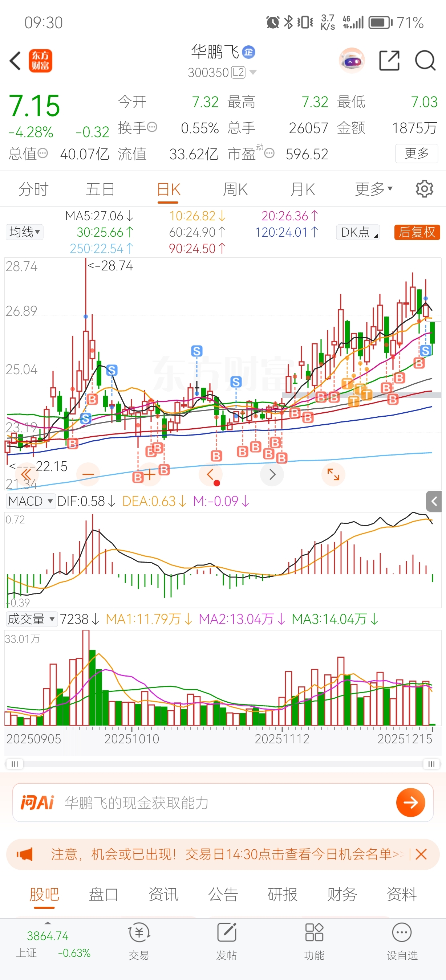Toggle 后复权 price adjustment
The width and height of the screenshot is (446, 980).
coord(417,232)
